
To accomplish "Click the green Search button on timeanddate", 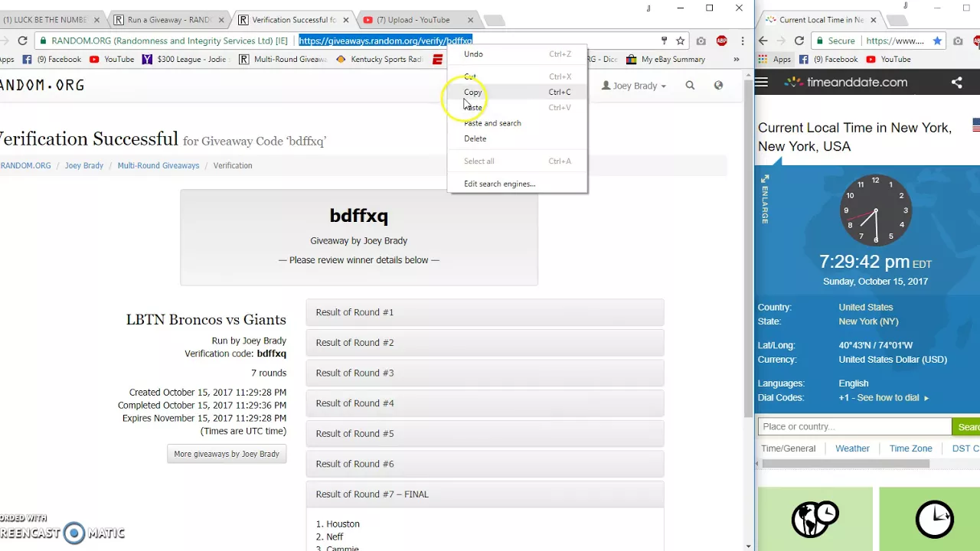I will [966, 427].
